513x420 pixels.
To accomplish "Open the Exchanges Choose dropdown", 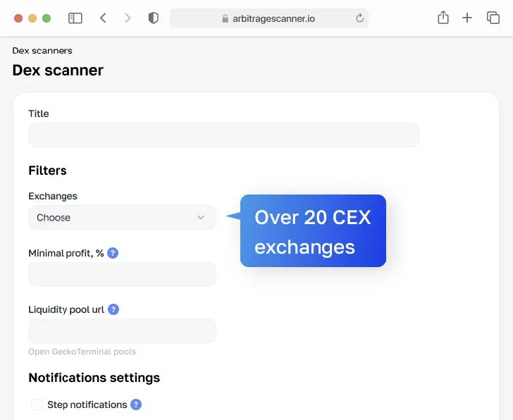I will pyautogui.click(x=122, y=218).
